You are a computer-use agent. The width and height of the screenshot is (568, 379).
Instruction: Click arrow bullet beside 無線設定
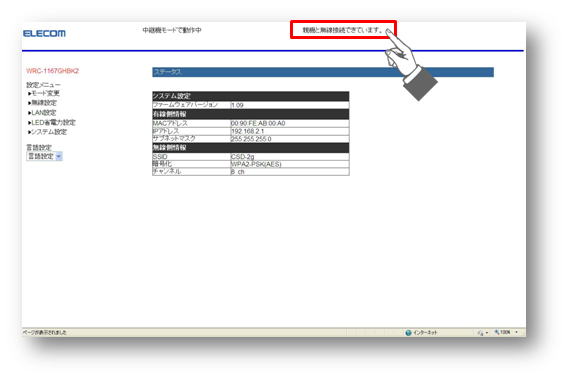click(29, 103)
